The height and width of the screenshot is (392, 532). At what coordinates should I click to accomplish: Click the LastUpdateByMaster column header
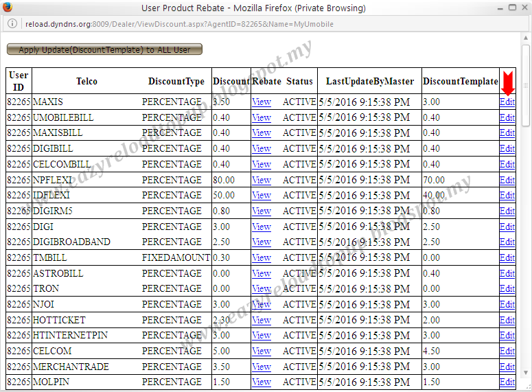370,82
